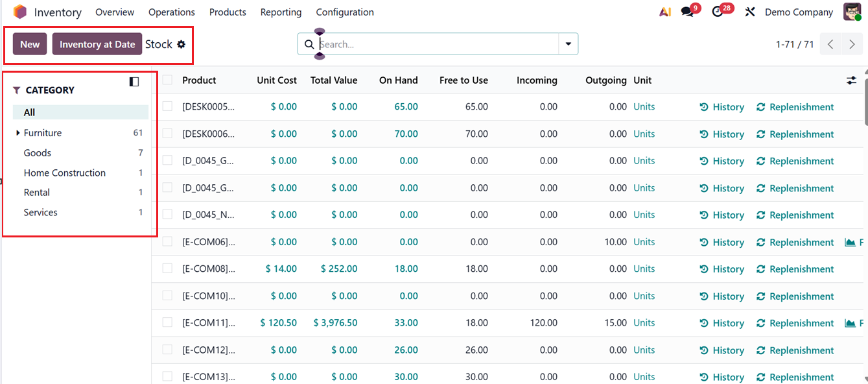Open the user menu via the avatar
Viewport: 868px width, 384px height.
852,12
